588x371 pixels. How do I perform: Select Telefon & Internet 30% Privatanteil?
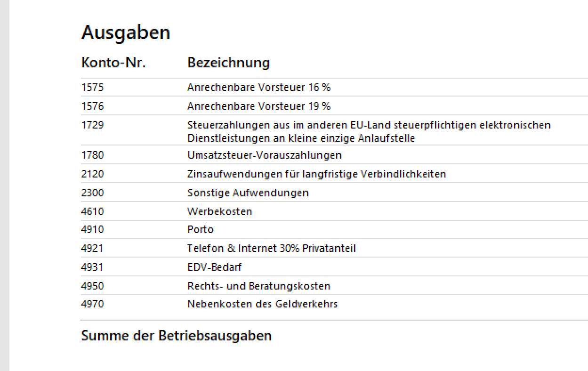click(272, 248)
